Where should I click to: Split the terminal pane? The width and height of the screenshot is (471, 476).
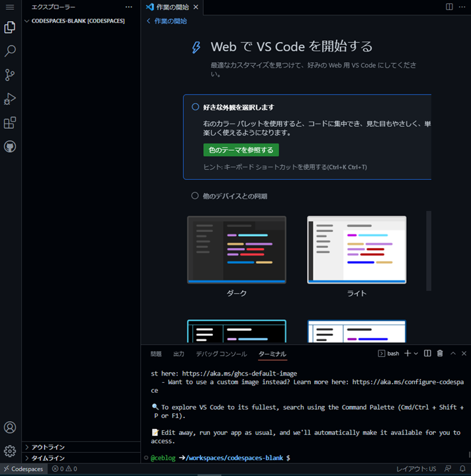coord(427,353)
